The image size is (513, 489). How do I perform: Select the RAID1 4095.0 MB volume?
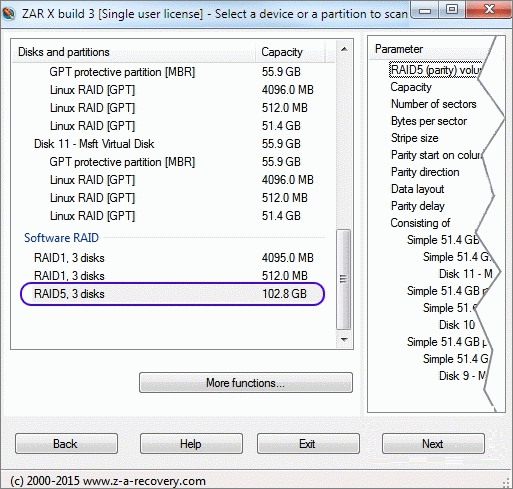173,258
